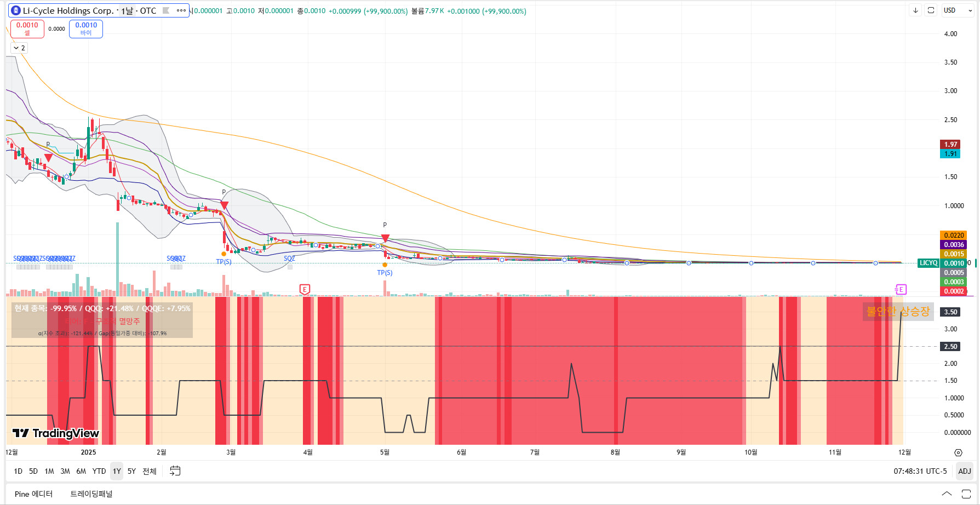Open the USD currency dropdown
This screenshot has width=980, height=505.
[958, 10]
